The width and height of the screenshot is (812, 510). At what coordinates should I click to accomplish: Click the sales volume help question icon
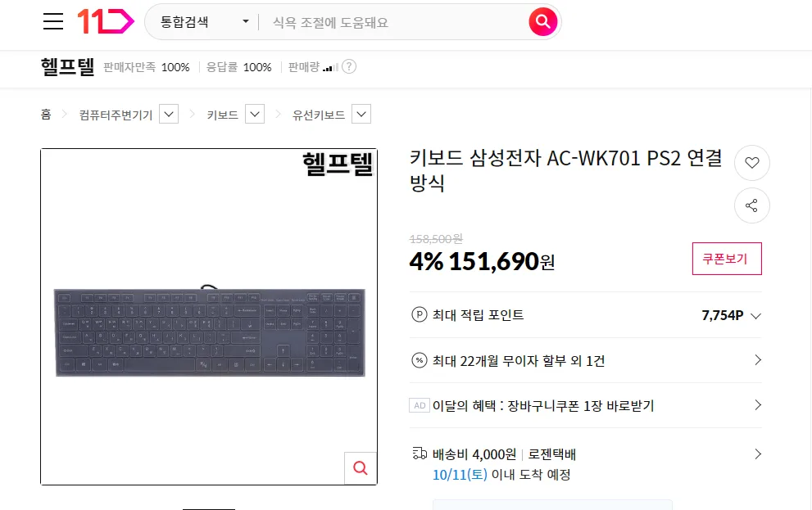tap(349, 67)
